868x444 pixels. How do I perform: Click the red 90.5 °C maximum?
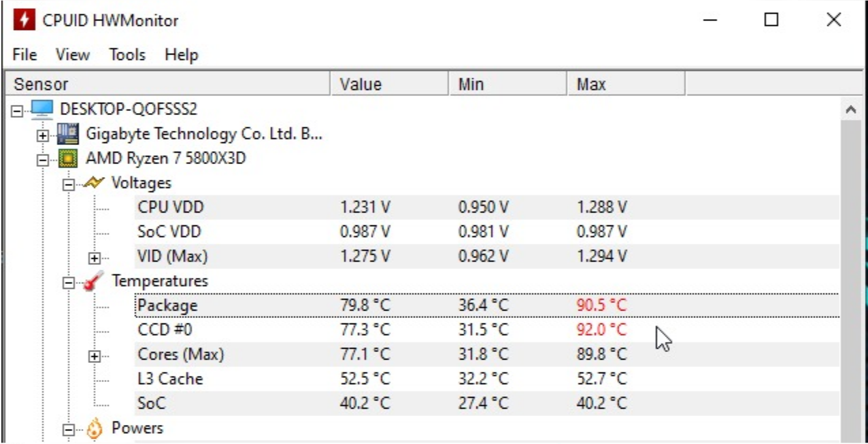click(x=601, y=306)
